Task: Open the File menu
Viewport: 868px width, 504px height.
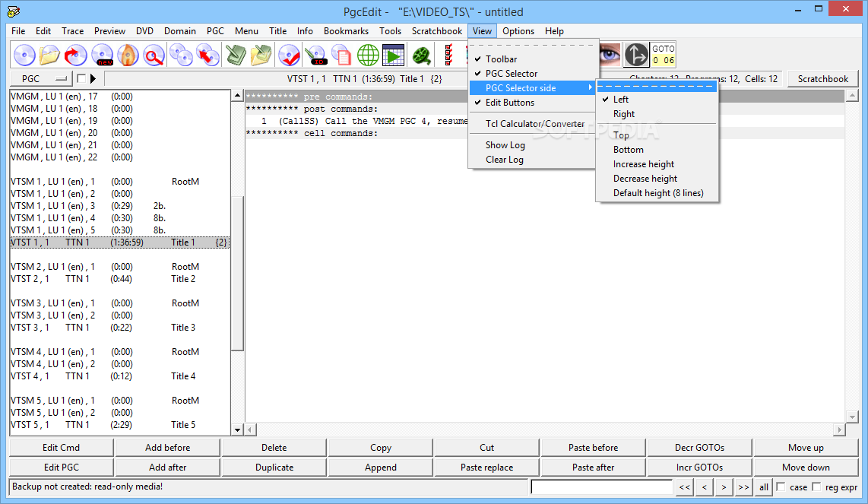Action: [x=18, y=31]
